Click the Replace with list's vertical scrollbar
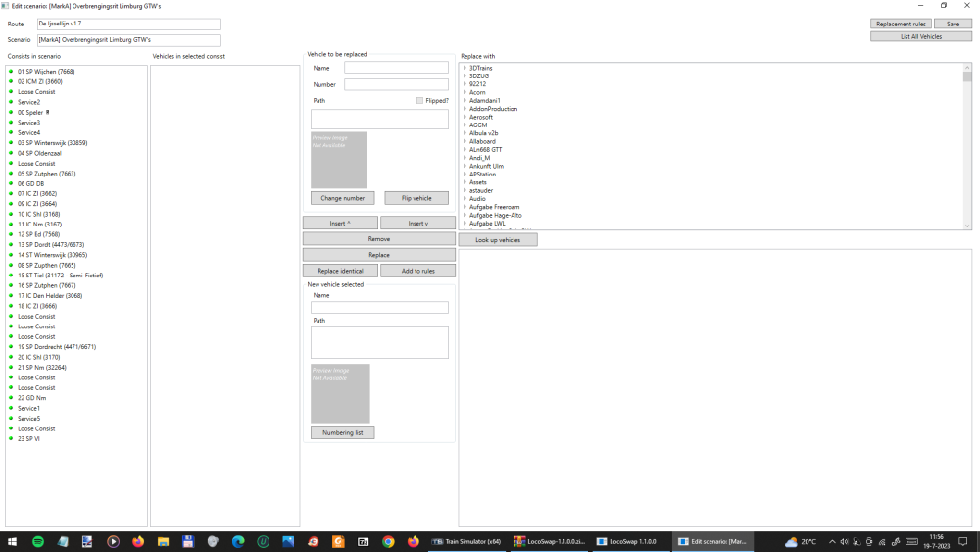This screenshot has height=552, width=980. pos(966,147)
